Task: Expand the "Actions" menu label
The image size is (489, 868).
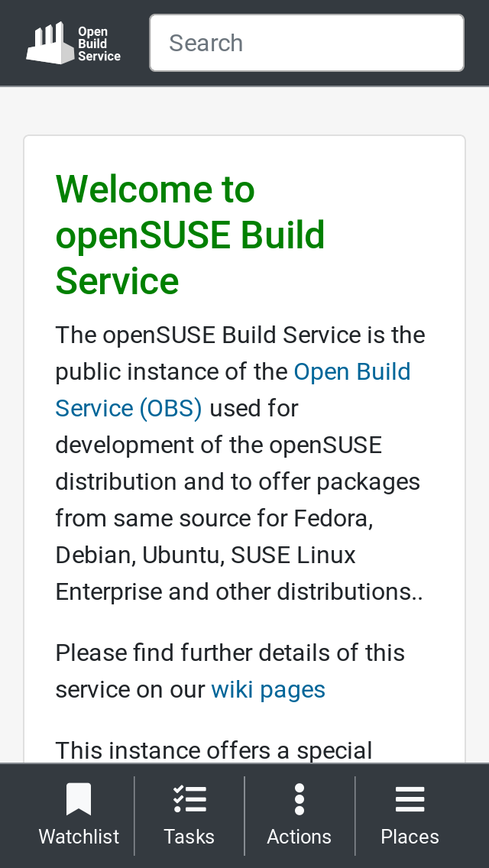Action: pyautogui.click(x=300, y=837)
